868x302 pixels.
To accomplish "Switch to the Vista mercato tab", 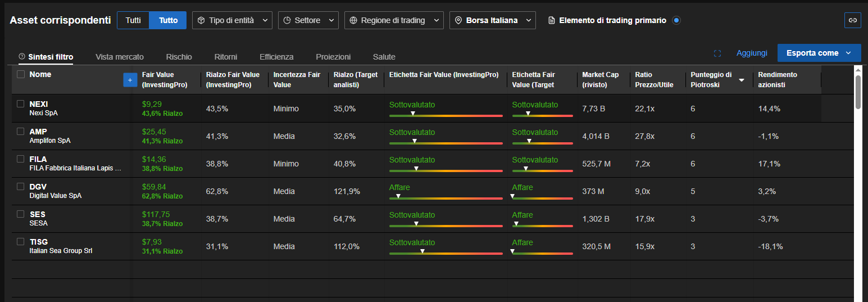I will point(120,57).
